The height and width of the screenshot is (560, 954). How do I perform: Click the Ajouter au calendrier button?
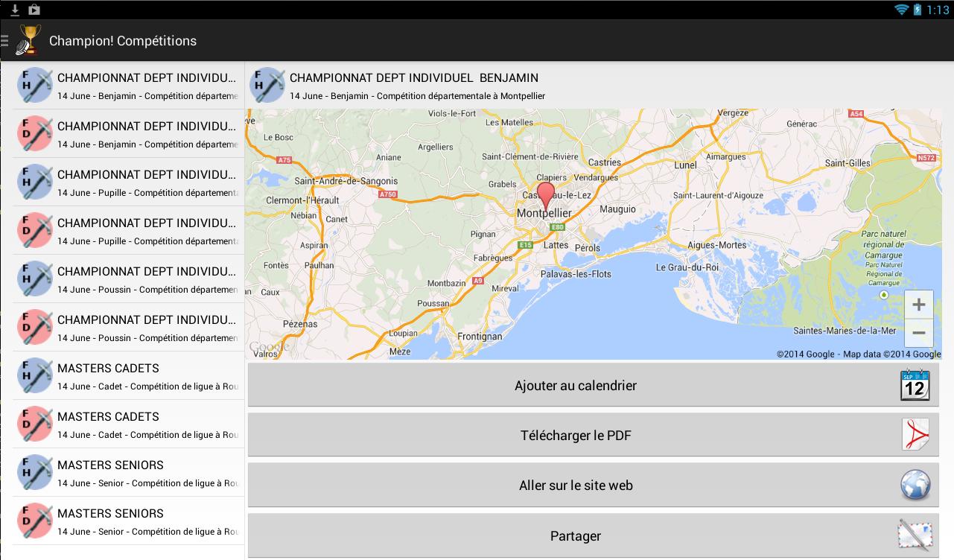(594, 385)
